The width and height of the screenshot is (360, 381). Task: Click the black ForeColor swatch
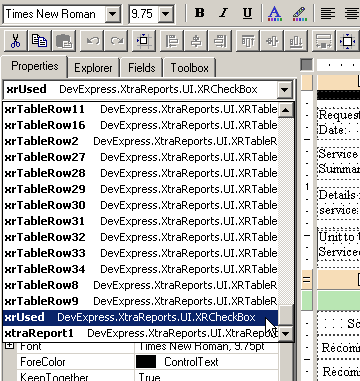[146, 362]
